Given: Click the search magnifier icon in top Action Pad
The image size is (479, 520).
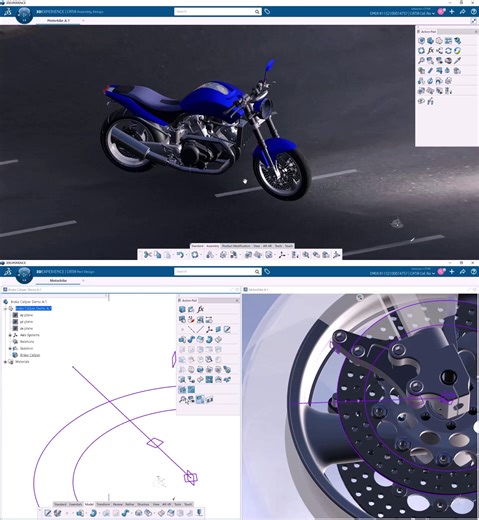Looking at the screenshot, I should pyautogui.click(x=421, y=61).
